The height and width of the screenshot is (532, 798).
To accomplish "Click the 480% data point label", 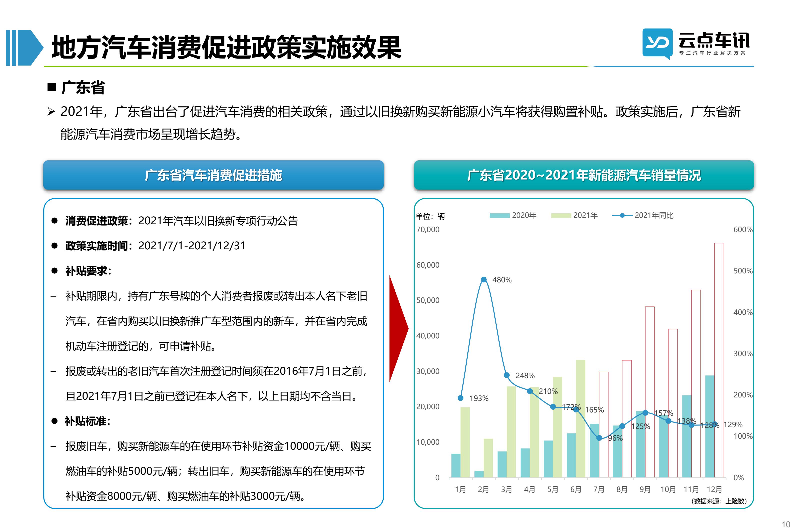I will point(502,280).
